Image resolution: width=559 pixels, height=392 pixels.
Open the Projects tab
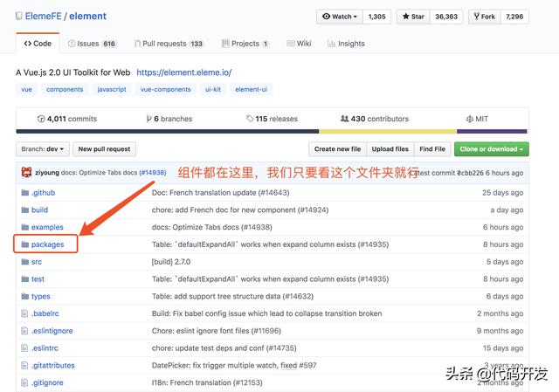tap(245, 44)
